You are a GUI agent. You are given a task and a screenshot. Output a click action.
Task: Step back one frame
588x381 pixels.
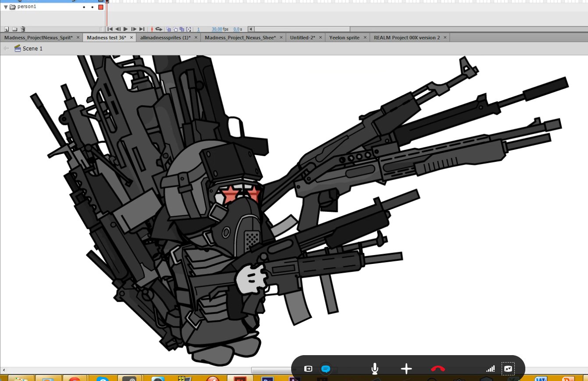click(118, 29)
